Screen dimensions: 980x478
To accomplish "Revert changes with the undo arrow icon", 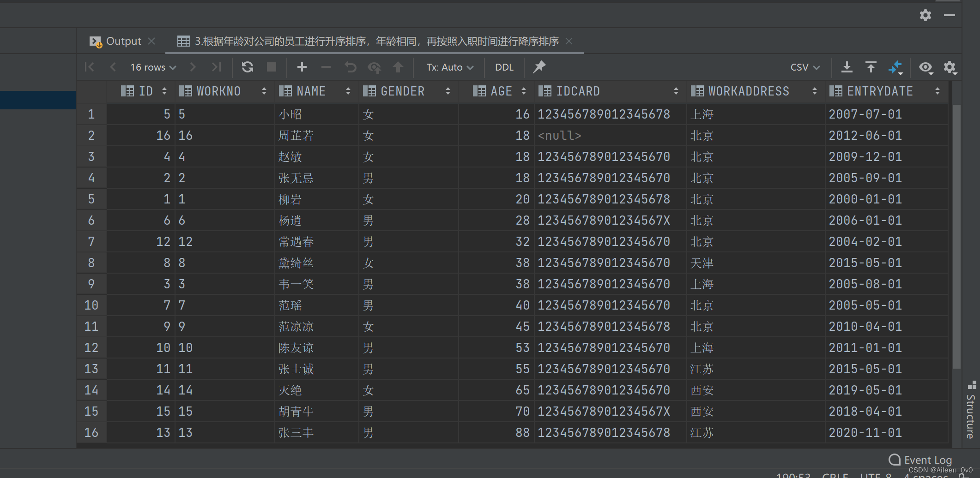I will (351, 67).
